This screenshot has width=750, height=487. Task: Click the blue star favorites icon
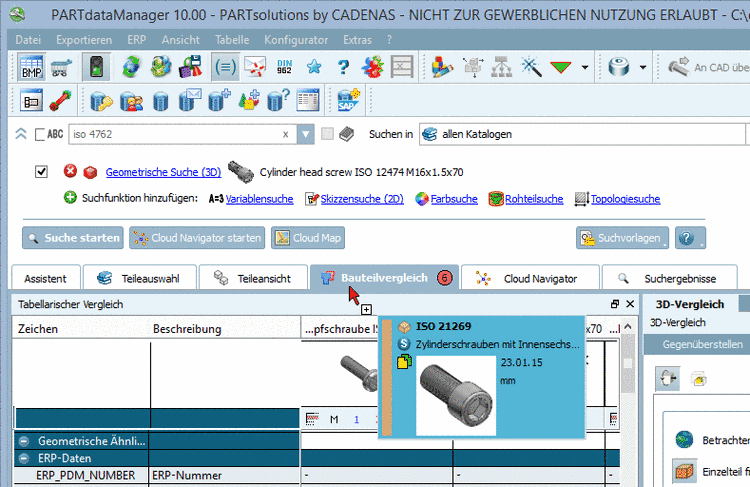tap(314, 67)
